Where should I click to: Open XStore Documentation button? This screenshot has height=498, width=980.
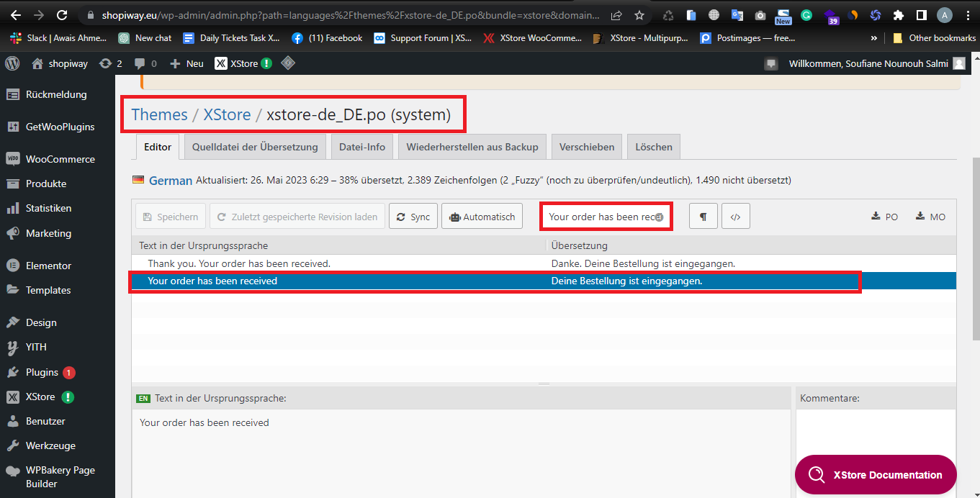pos(876,475)
